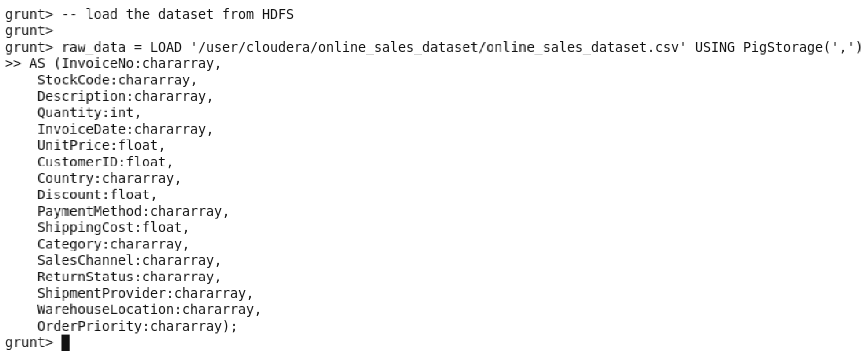The width and height of the screenshot is (868, 358).
Task: Click the StockCode:chararray line
Action: coord(116,80)
